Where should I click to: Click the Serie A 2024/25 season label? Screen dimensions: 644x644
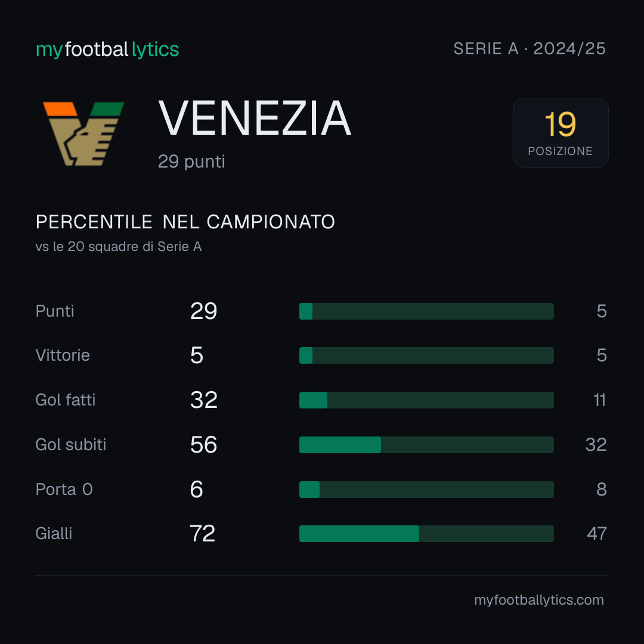(530, 49)
